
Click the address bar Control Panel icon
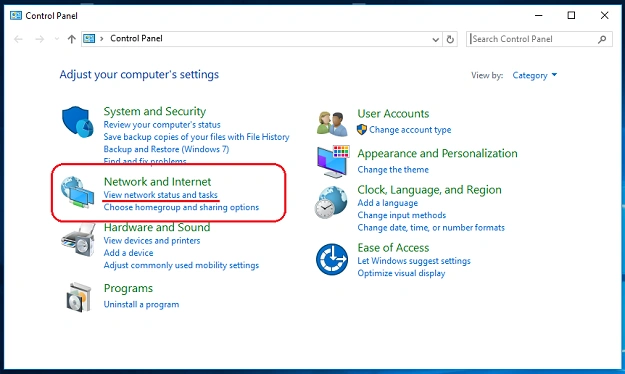click(89, 39)
